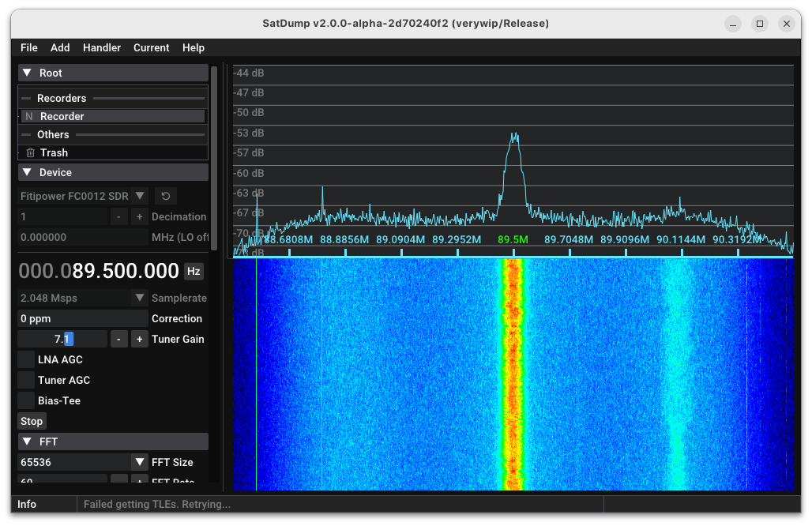Viewport: 812px width, 526px height.
Task: Click the Recorder N icon
Action: click(x=29, y=116)
